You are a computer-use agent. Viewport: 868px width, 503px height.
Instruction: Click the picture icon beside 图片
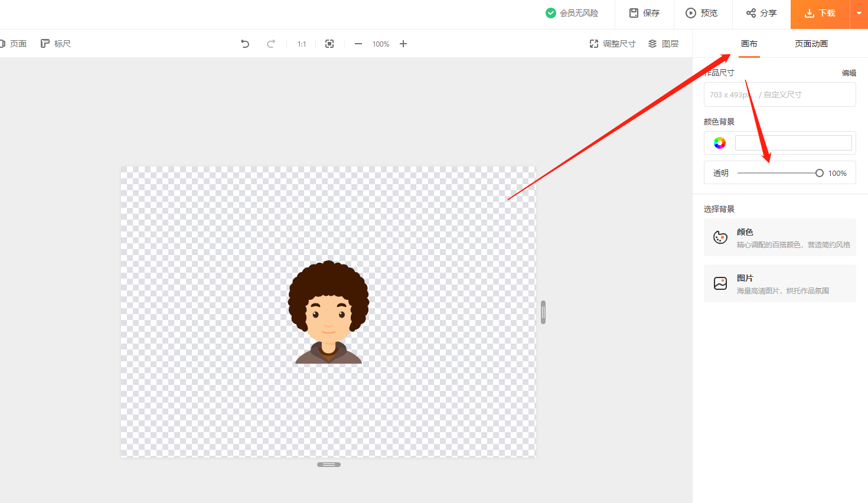(x=720, y=283)
